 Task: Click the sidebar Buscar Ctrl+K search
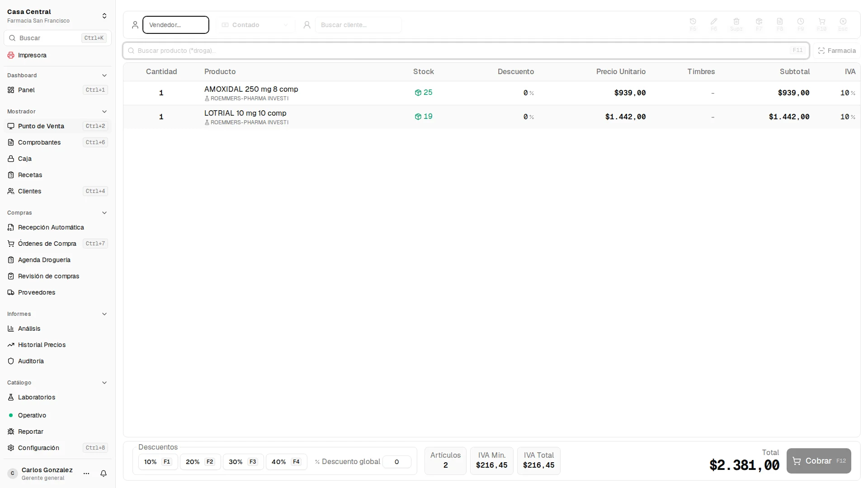[57, 38]
